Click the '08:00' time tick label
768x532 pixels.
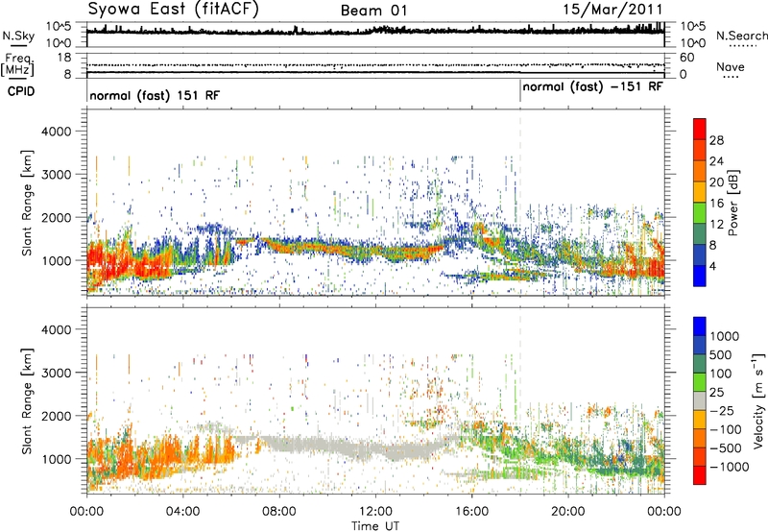(279, 512)
